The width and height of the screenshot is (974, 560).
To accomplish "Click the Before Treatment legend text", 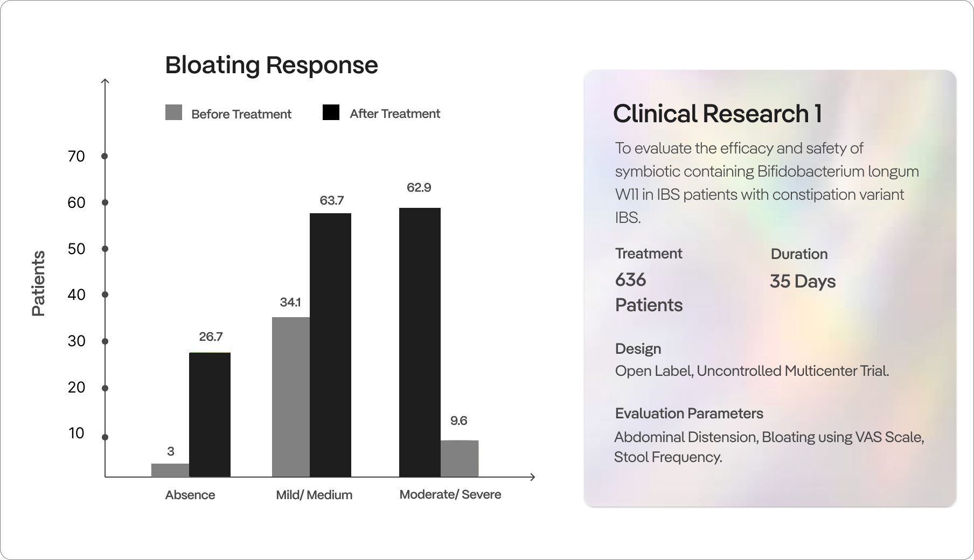I will coord(241,114).
